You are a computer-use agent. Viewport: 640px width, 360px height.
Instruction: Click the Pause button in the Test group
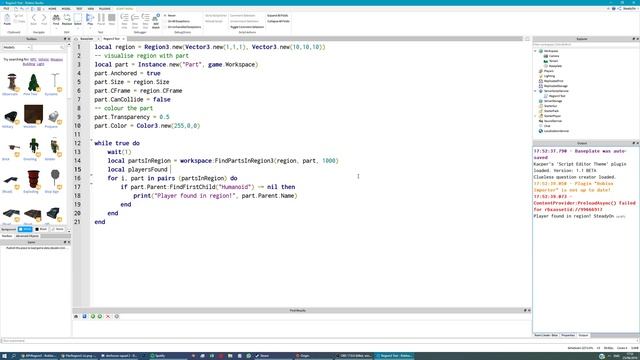tap(101, 19)
